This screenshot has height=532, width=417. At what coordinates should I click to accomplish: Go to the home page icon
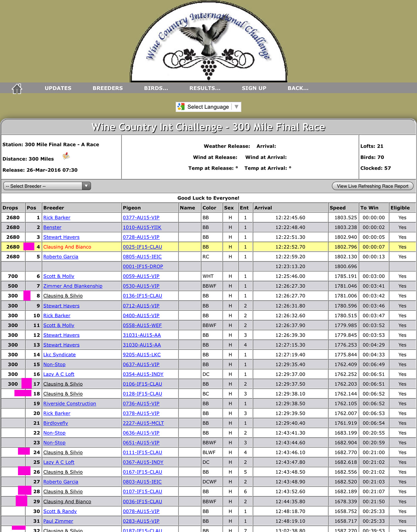coord(17,88)
